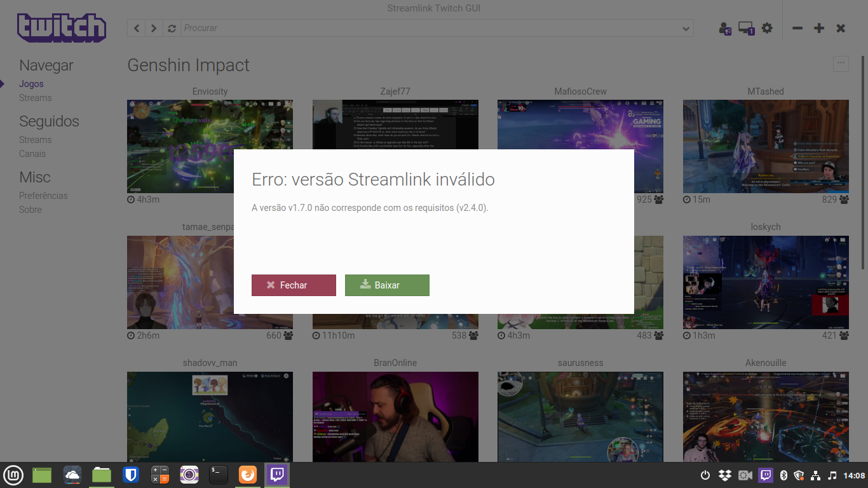This screenshot has width=868, height=488.
Task: Go back with the left arrow
Action: click(137, 28)
